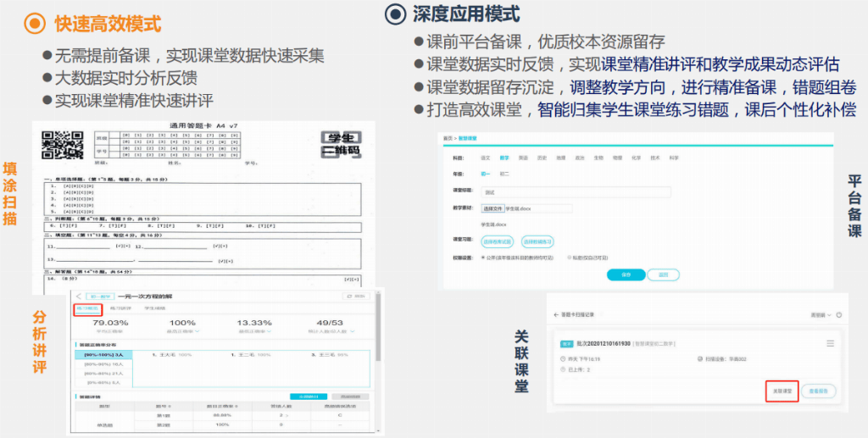Viewport: 868px width, 438px height.
Task: Click the clock icon next to 昨天 下午16:19
Action: point(563,359)
